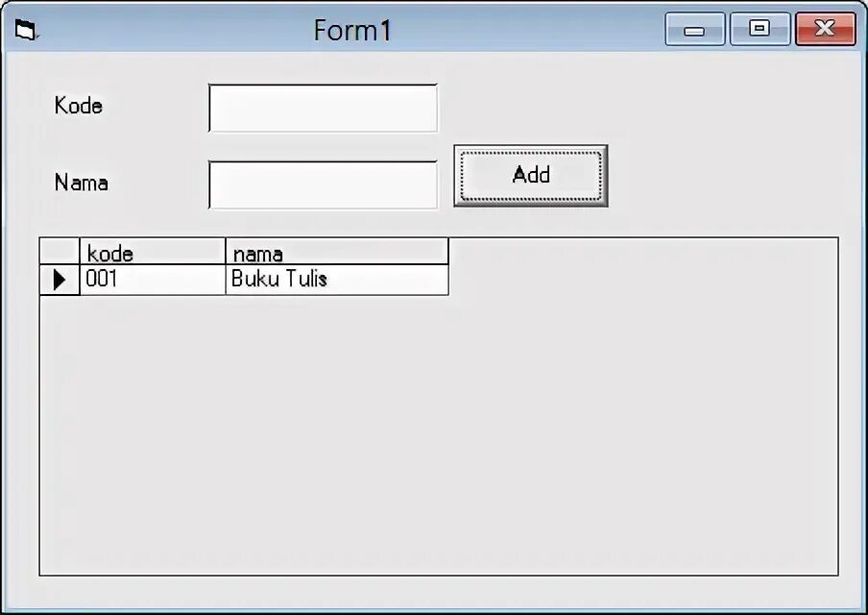The height and width of the screenshot is (615, 868).
Task: Close the Form1 window
Action: click(x=825, y=30)
